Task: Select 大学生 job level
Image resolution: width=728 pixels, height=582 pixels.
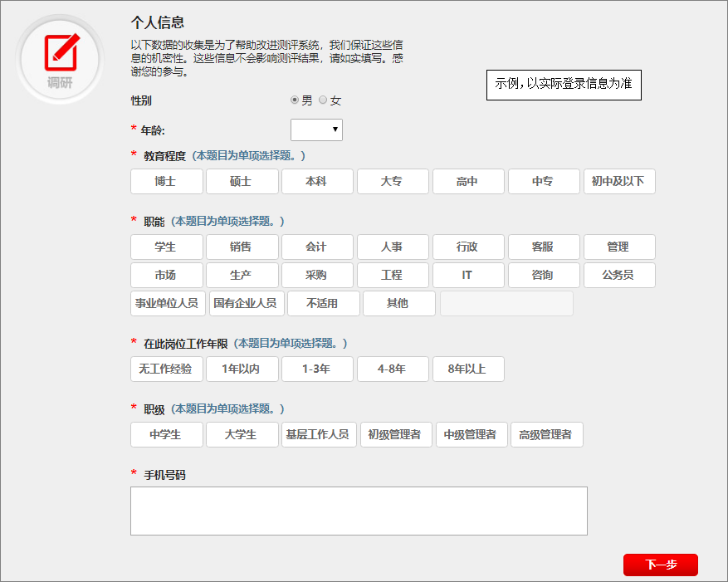Action: pos(242,434)
